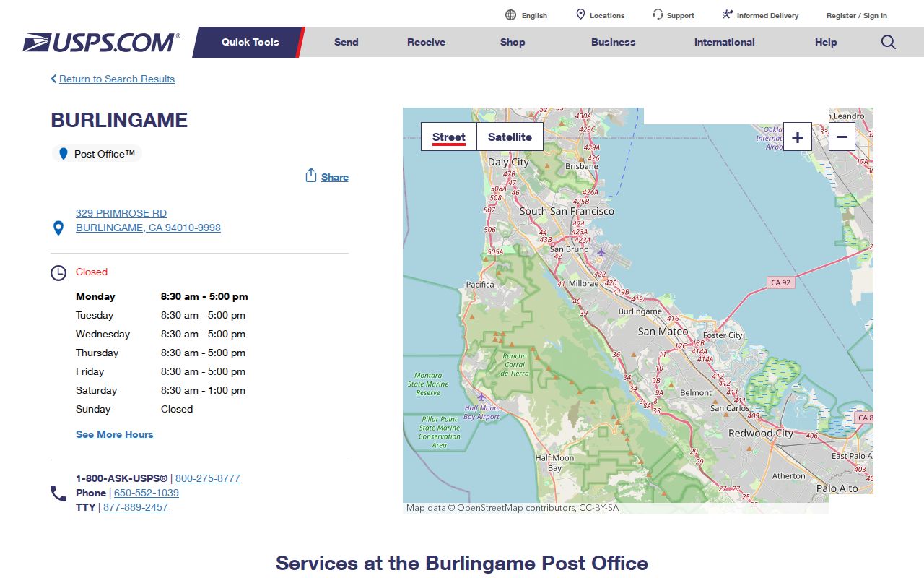The image size is (924, 578).
Task: Open the Support link
Action: click(x=681, y=15)
